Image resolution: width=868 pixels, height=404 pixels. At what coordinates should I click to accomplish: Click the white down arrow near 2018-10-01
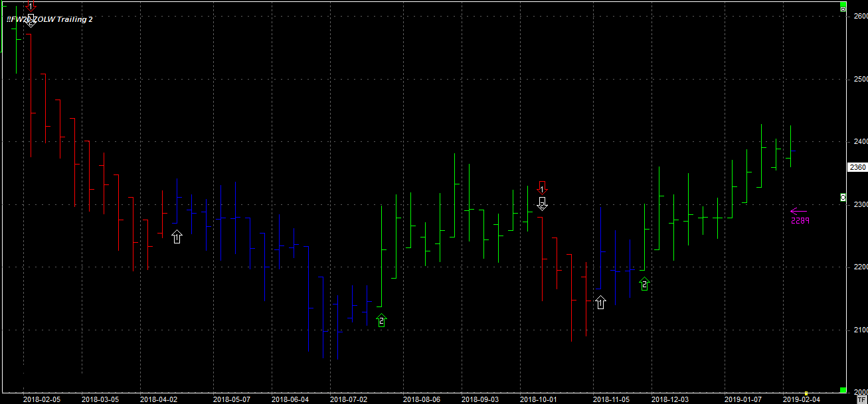tap(542, 204)
